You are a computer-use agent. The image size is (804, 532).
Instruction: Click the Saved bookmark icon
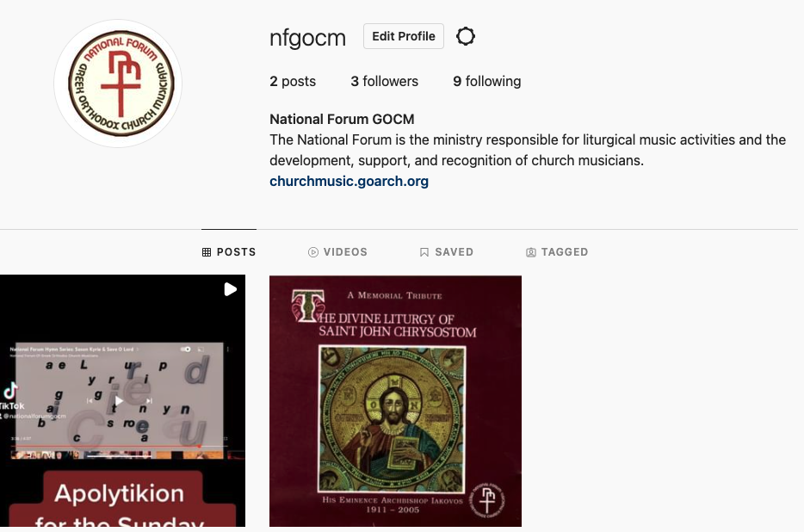[424, 252]
